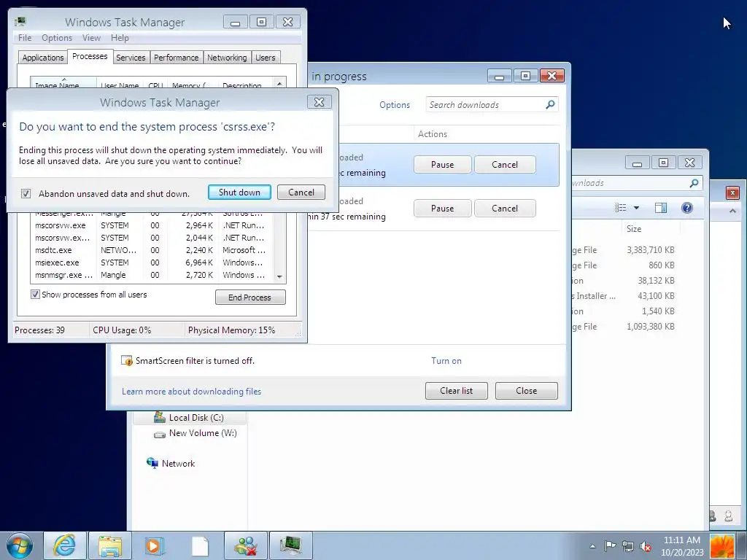
Task: Open the Windows Explorer taskbar icon
Action: [110, 545]
